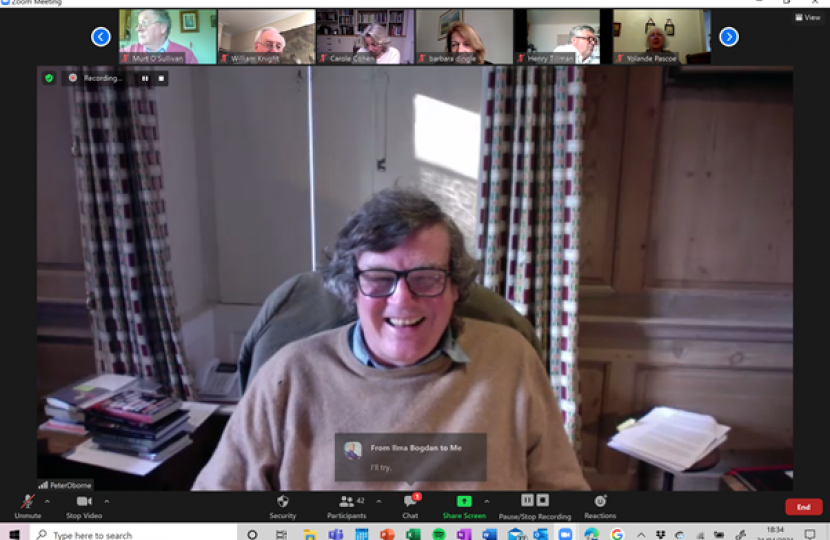The width and height of the screenshot is (830, 540).
Task: Click the green Share Screen icon
Action: point(464,501)
